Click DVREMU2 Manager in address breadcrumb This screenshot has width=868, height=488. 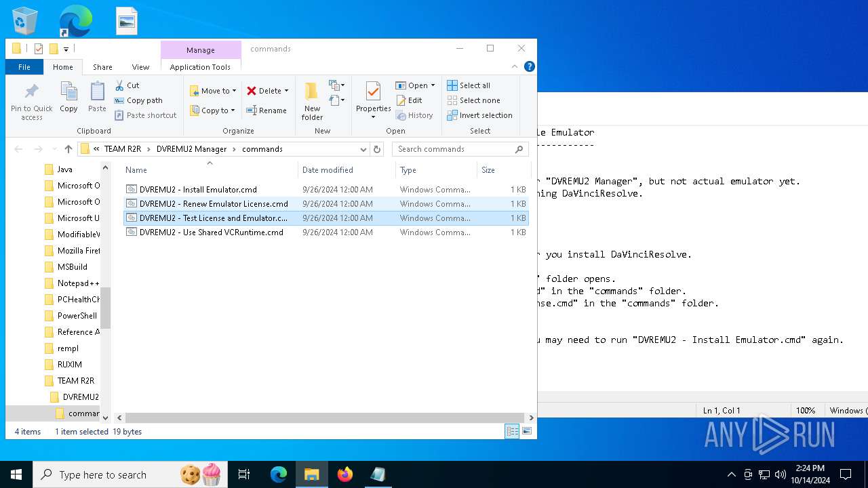(x=191, y=149)
